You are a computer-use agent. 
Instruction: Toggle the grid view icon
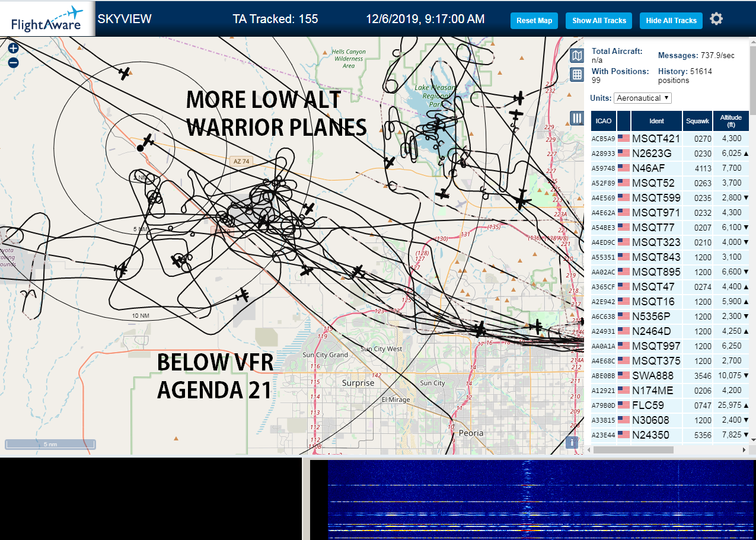pyautogui.click(x=577, y=74)
